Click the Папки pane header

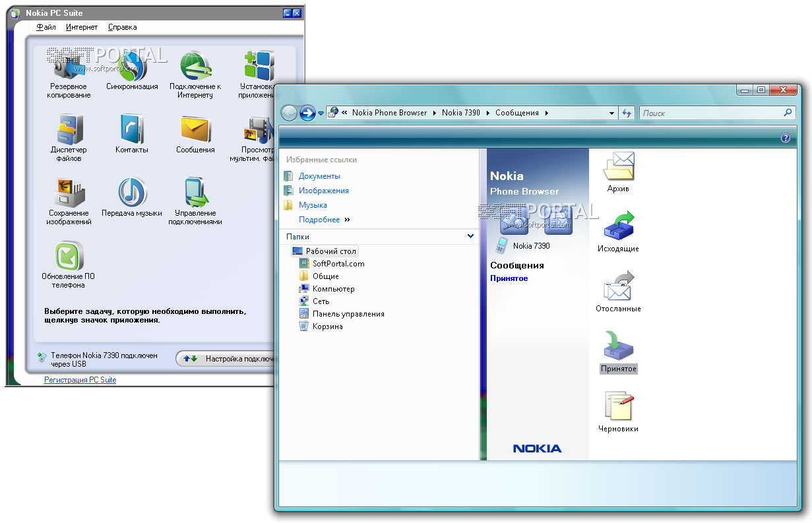tap(380, 236)
